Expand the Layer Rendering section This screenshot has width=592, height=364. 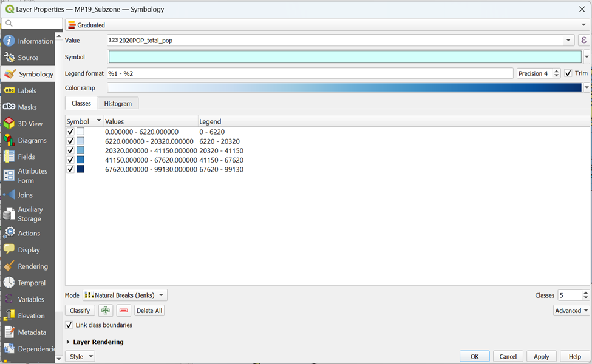68,342
